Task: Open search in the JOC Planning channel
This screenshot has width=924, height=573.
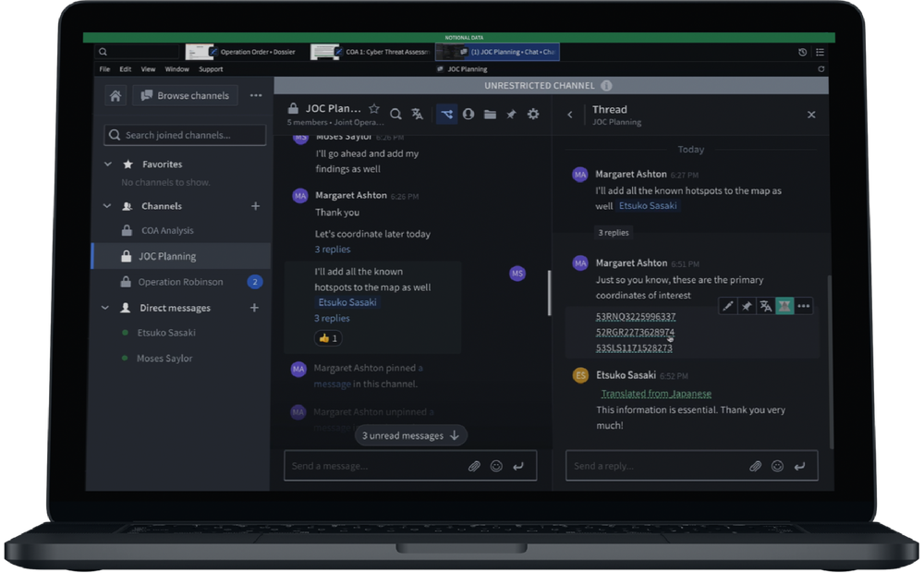Action: (395, 114)
